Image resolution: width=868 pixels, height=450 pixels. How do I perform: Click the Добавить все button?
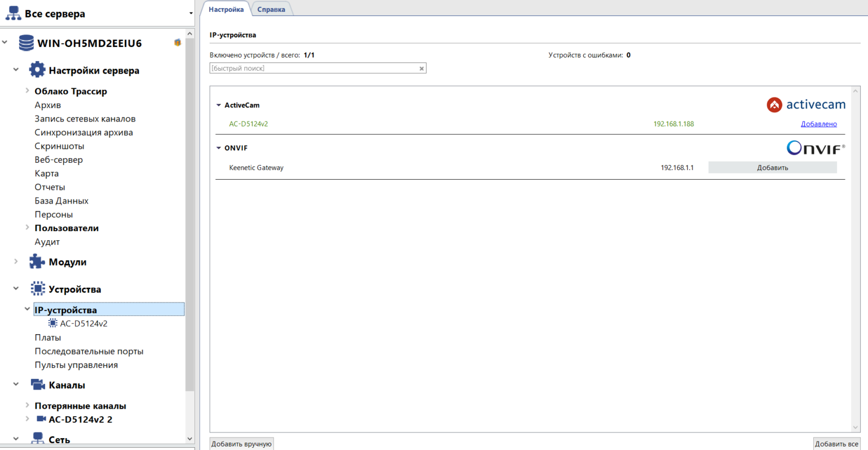tap(836, 444)
